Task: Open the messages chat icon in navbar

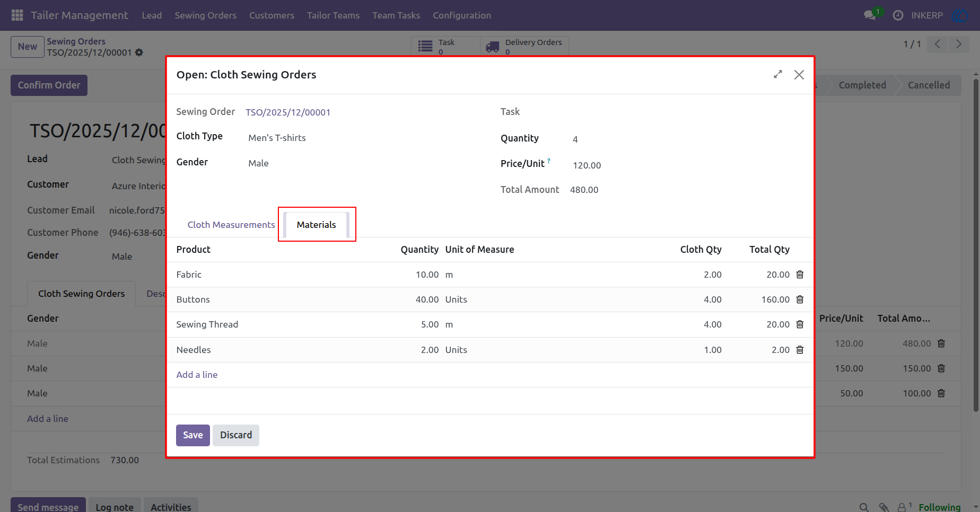Action: 870,15
